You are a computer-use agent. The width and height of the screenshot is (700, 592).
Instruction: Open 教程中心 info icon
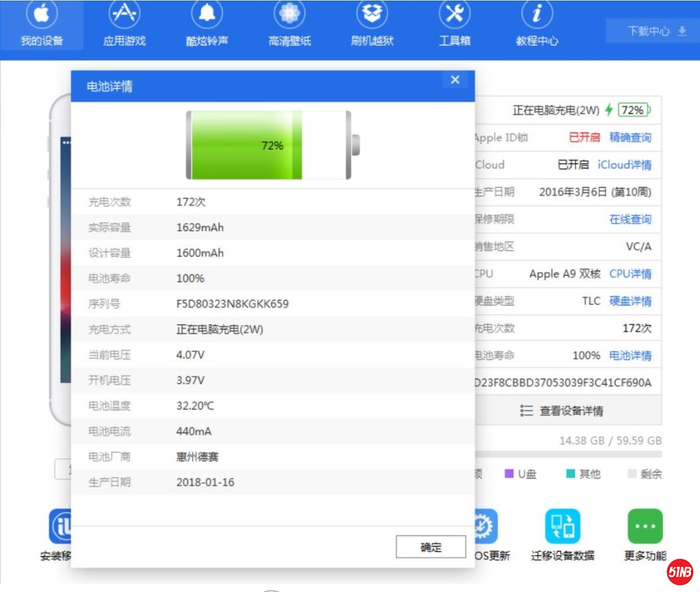click(x=537, y=15)
